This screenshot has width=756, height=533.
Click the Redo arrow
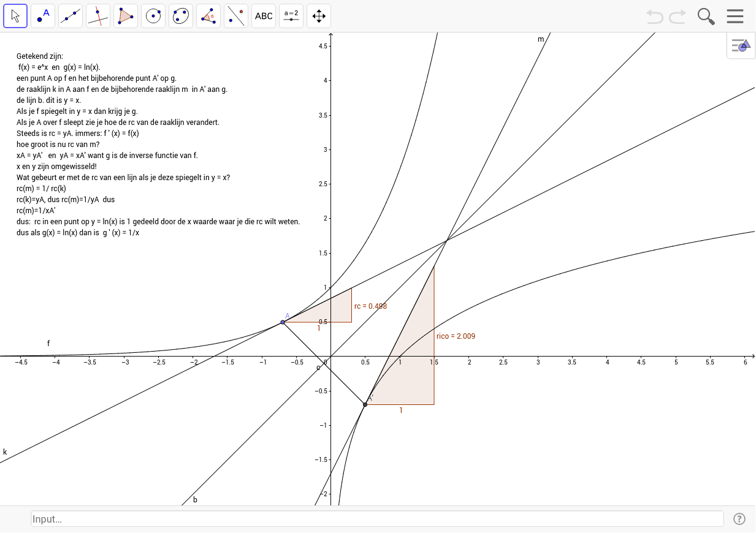pyautogui.click(x=678, y=17)
